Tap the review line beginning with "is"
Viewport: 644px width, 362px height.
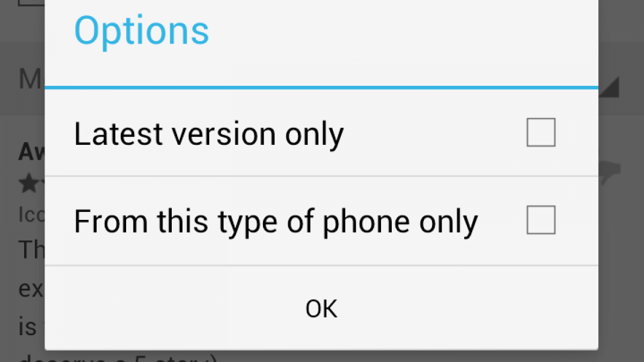(x=32, y=326)
